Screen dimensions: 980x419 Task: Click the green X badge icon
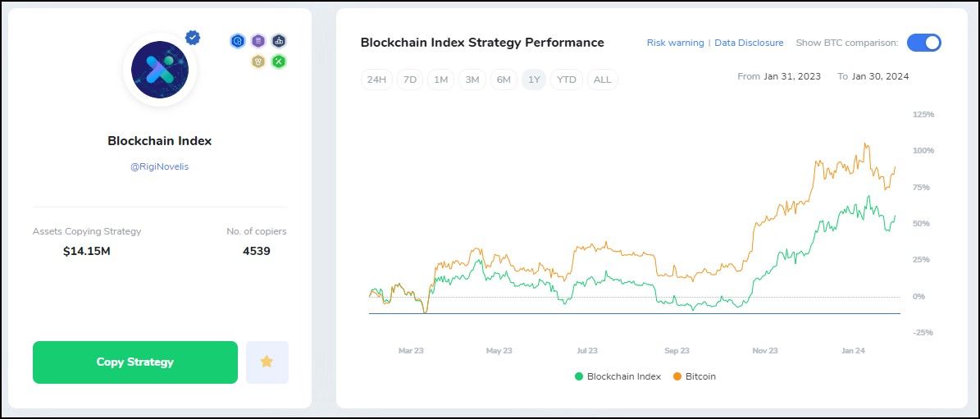279,61
